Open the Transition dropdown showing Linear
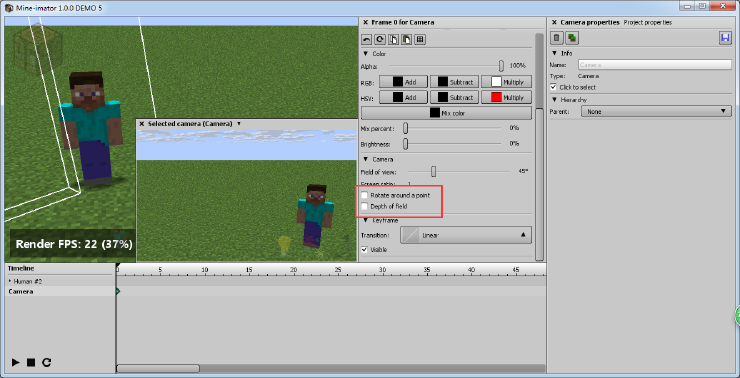This screenshot has height=378, width=740. (x=466, y=235)
